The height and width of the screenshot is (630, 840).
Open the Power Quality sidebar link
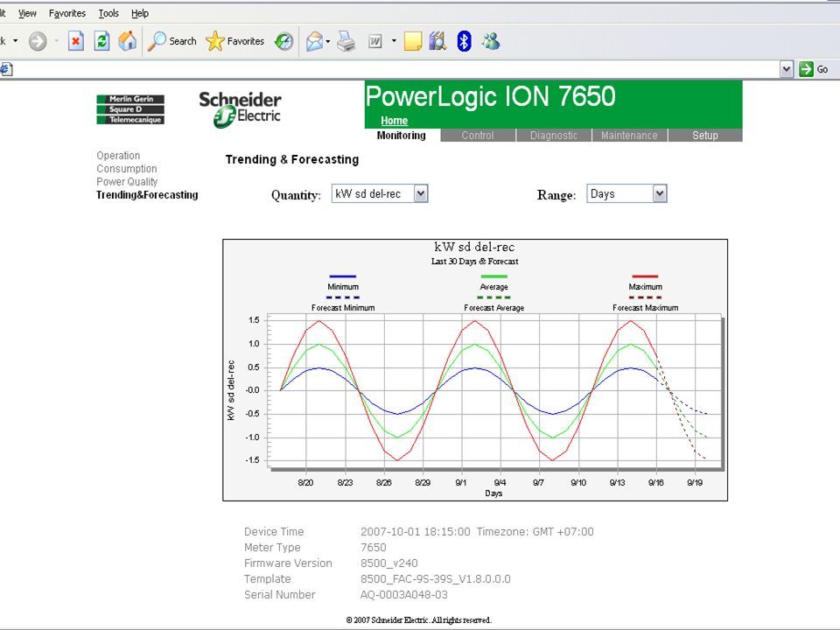coord(127,182)
